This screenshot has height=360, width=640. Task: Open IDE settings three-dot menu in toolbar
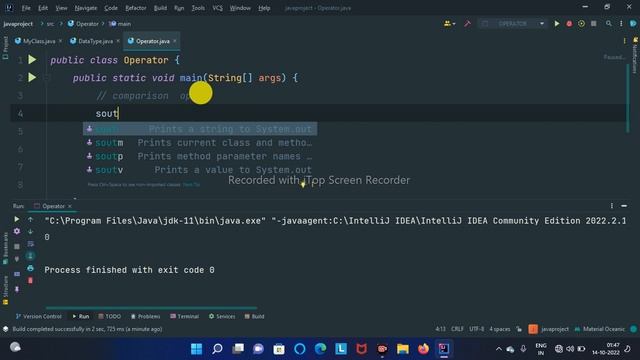point(621,24)
